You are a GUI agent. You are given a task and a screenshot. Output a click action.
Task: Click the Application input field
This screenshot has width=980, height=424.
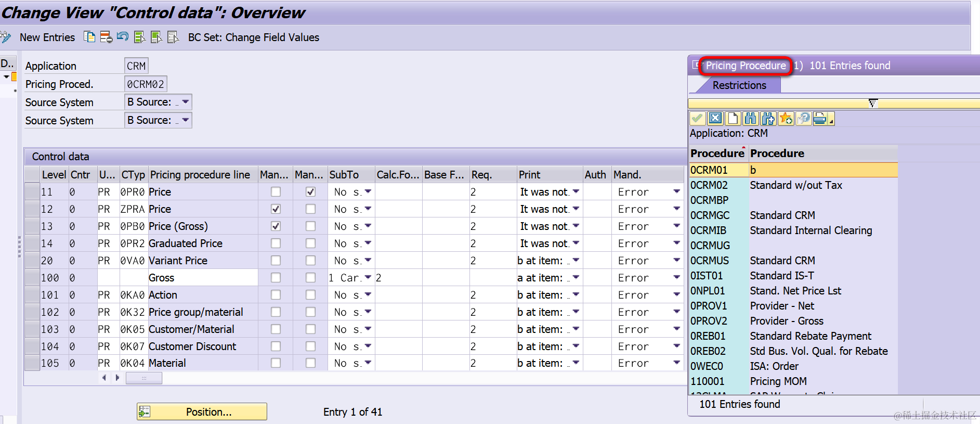136,66
